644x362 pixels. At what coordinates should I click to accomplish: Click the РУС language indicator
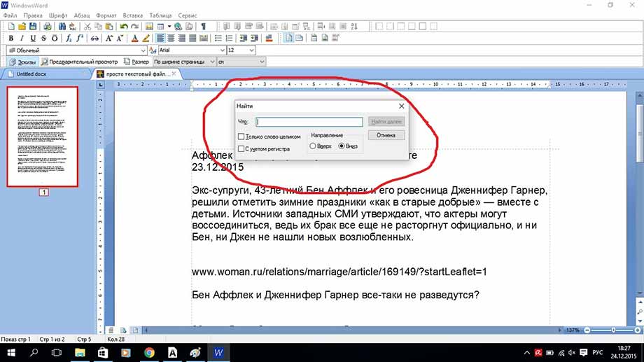(597, 353)
